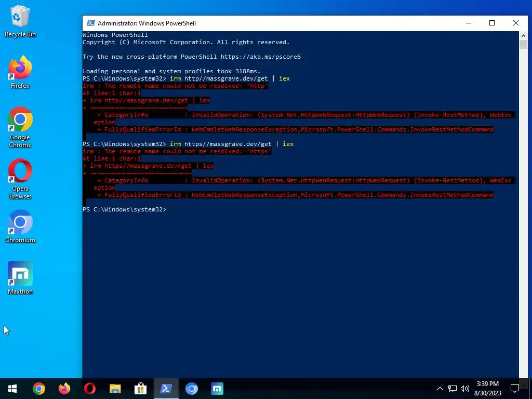
Task: Open the Recycle Bin desktop icon
Action: tap(20, 21)
